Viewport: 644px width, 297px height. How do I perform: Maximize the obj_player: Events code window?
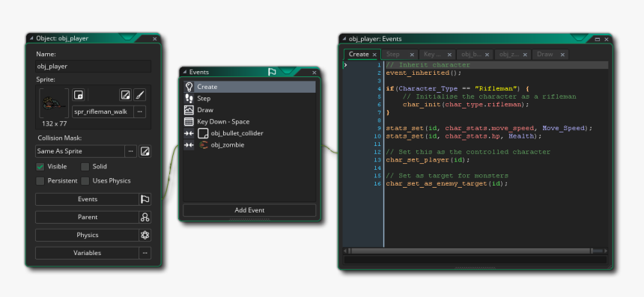coord(597,39)
